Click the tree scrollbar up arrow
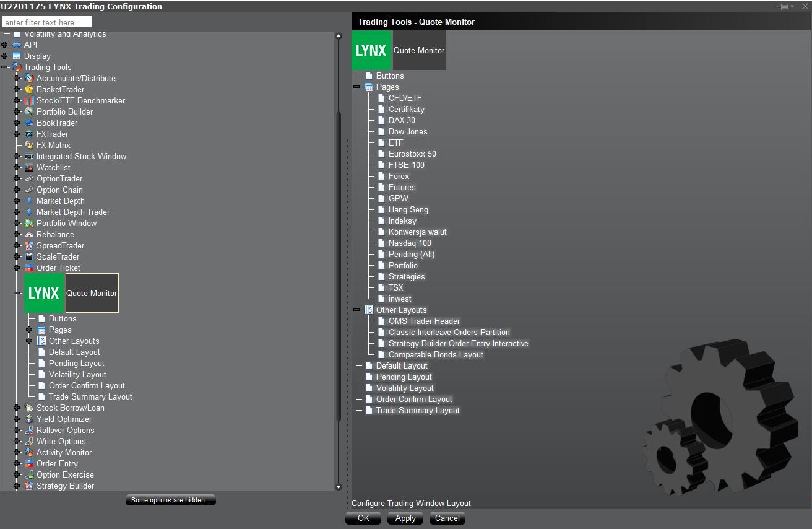This screenshot has width=812, height=529. tap(339, 36)
